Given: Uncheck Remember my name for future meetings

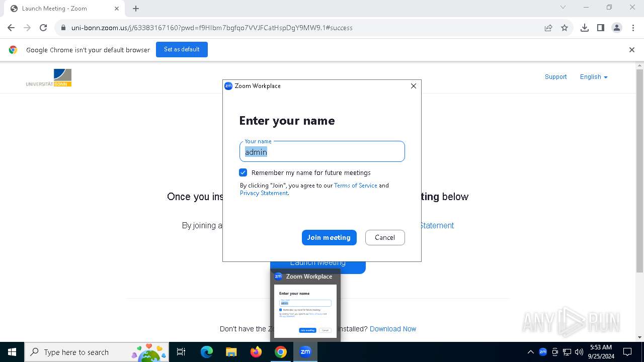Looking at the screenshot, I should pos(243,172).
